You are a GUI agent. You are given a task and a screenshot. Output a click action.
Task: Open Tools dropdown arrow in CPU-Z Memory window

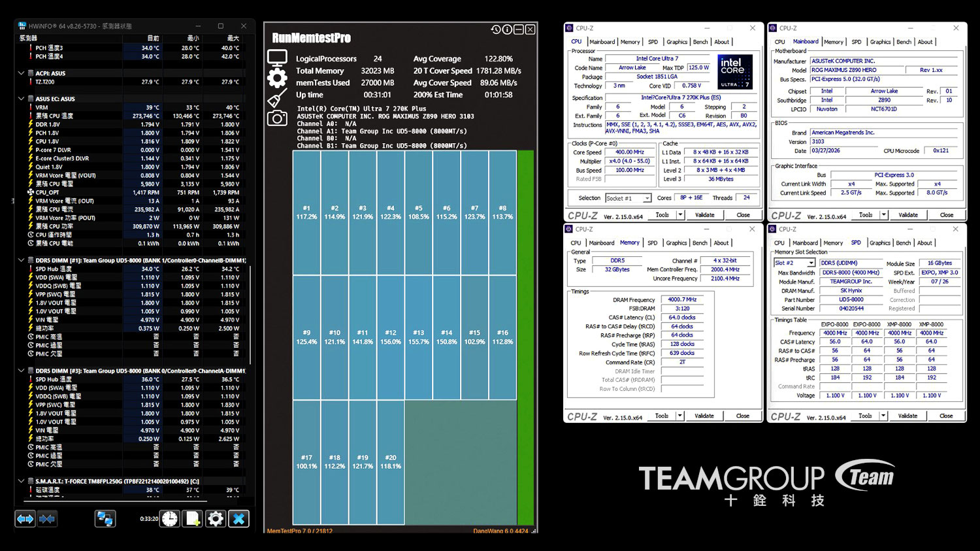click(680, 416)
